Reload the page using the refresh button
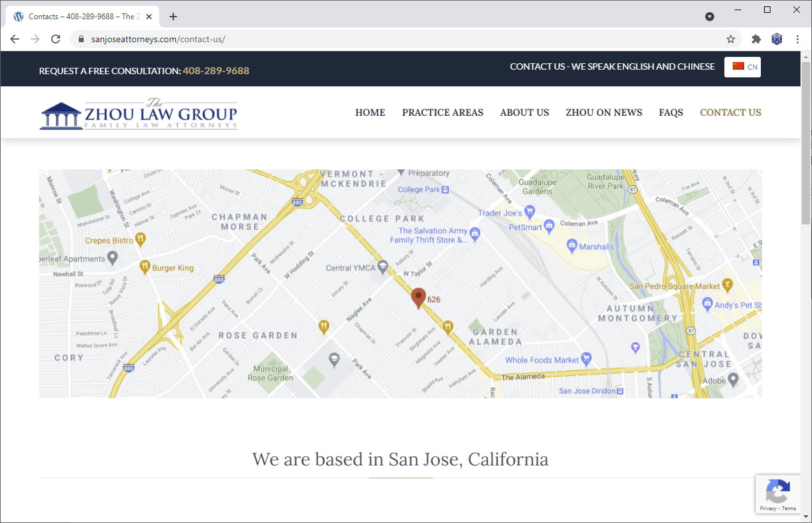Image resolution: width=812 pixels, height=523 pixels. 56,39
